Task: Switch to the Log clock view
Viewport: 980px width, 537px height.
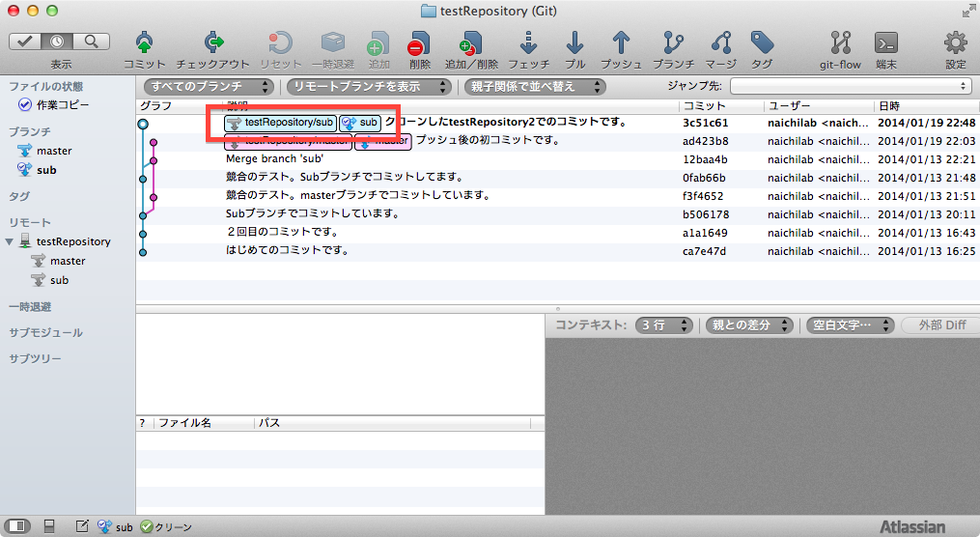Action: point(57,42)
